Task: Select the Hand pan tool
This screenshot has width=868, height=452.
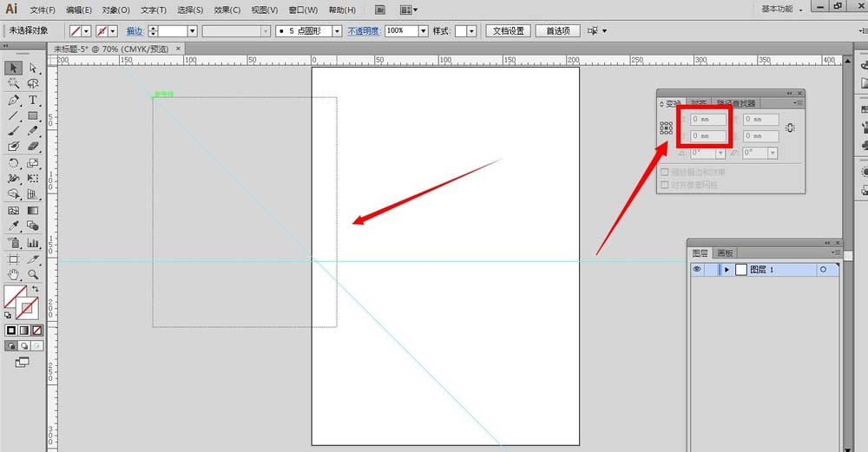Action: [x=14, y=274]
